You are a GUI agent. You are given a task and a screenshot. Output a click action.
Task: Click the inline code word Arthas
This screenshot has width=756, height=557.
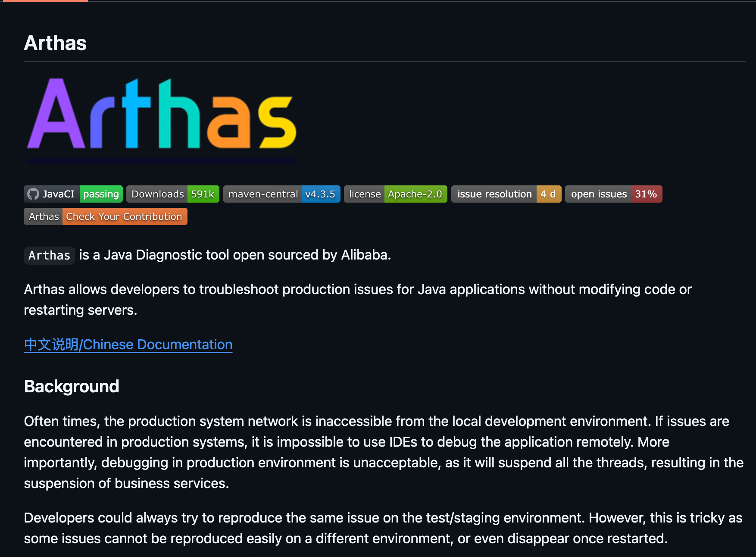[50, 255]
